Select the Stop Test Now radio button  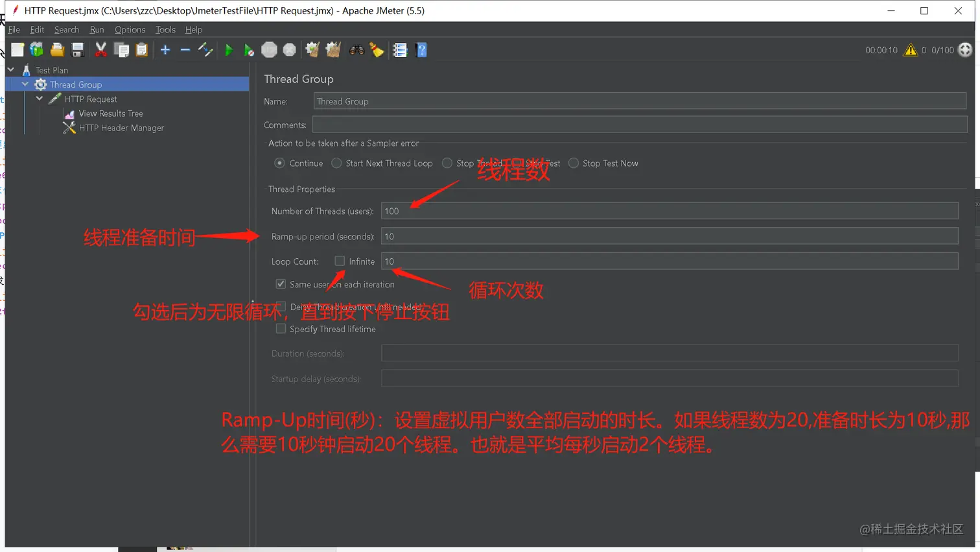574,163
